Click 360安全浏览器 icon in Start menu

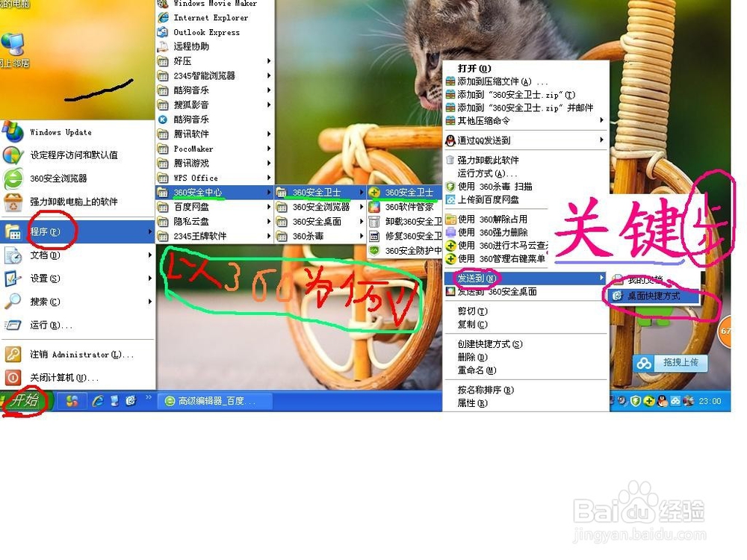tap(13, 178)
